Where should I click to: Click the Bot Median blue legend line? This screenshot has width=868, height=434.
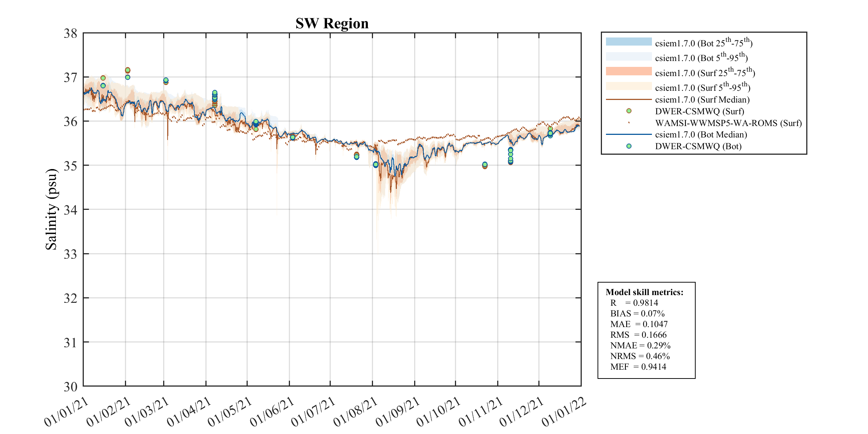pos(628,134)
